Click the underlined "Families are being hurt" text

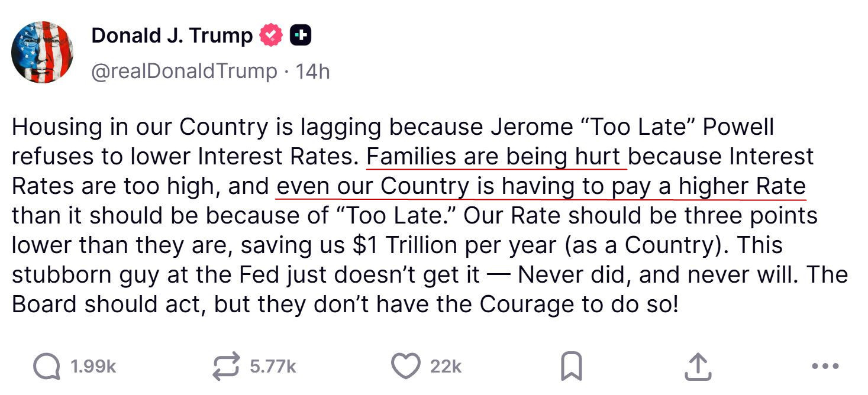496,157
